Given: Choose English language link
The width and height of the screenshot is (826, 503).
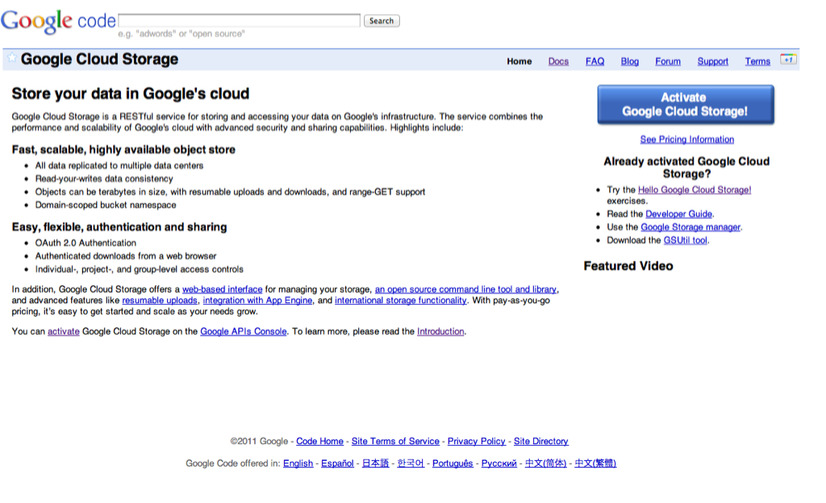Looking at the screenshot, I should (298, 463).
